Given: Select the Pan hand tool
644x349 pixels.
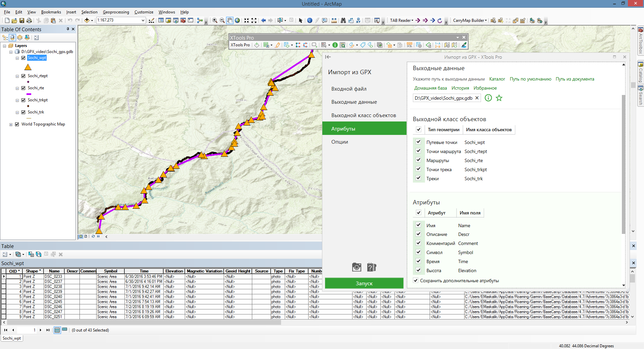Looking at the screenshot, I should (x=230, y=20).
